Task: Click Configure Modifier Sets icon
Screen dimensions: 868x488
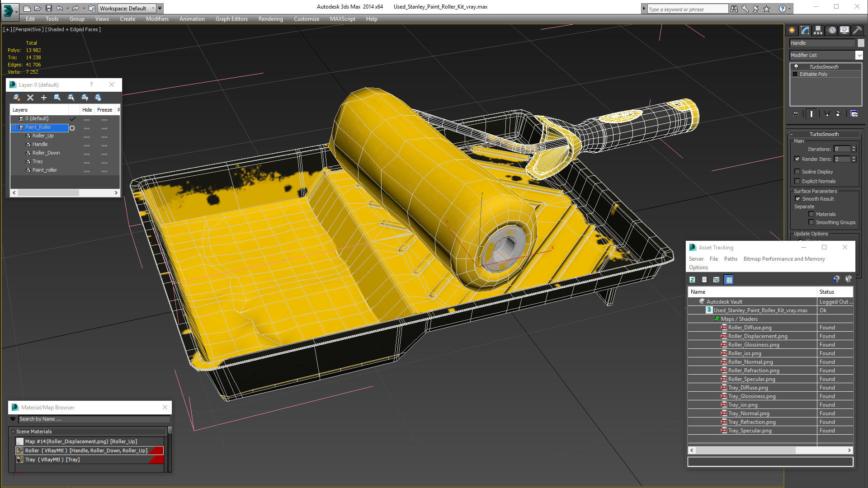Action: coord(854,114)
